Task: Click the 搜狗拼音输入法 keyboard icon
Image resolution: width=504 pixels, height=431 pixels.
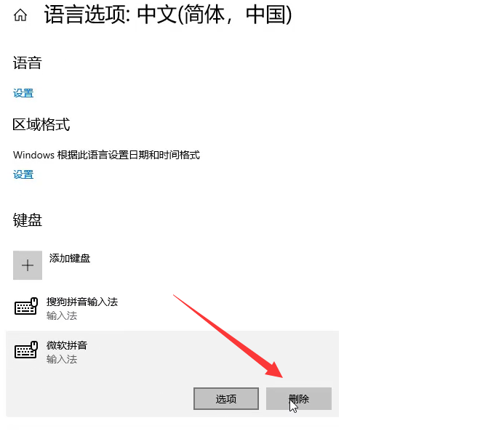Action: pyautogui.click(x=26, y=307)
